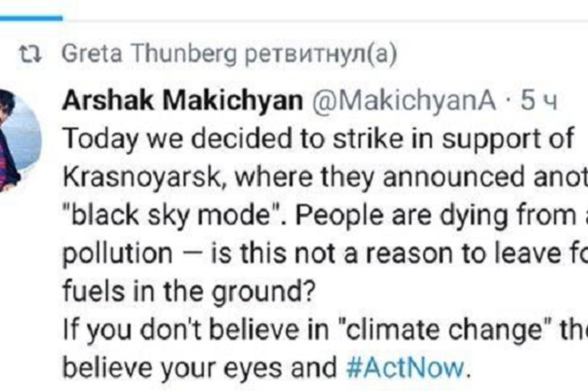588x391 pixels.
Task: Open Arshak Makichyan's round profile avatar
Action: [x=17, y=140]
